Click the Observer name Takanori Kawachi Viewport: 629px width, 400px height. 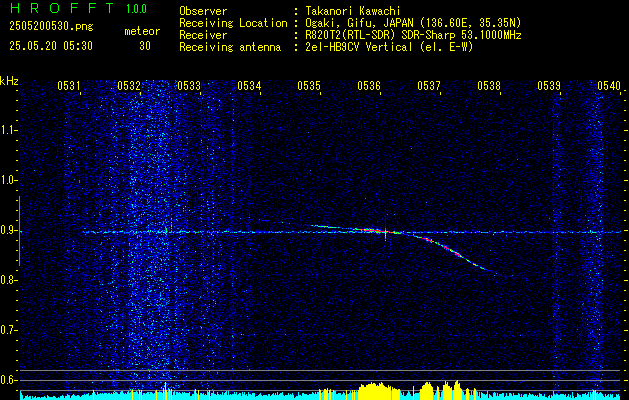click(x=353, y=11)
